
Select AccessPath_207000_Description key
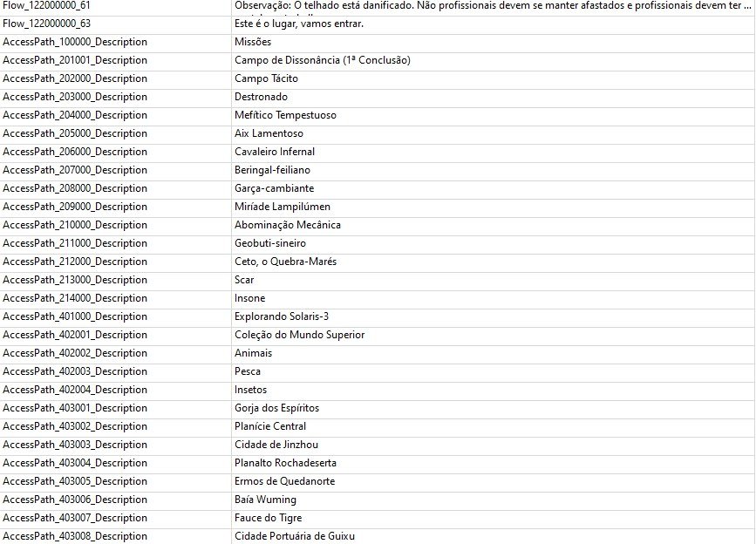115,171
